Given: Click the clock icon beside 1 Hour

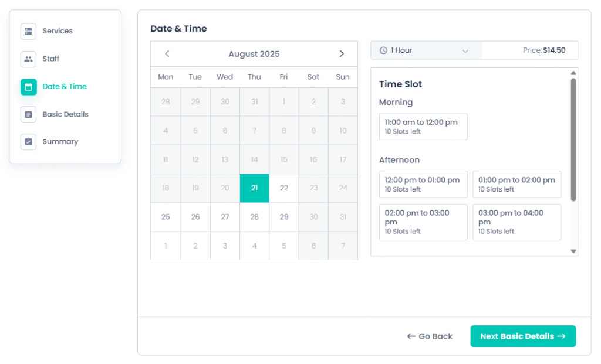Looking at the screenshot, I should click(x=383, y=50).
